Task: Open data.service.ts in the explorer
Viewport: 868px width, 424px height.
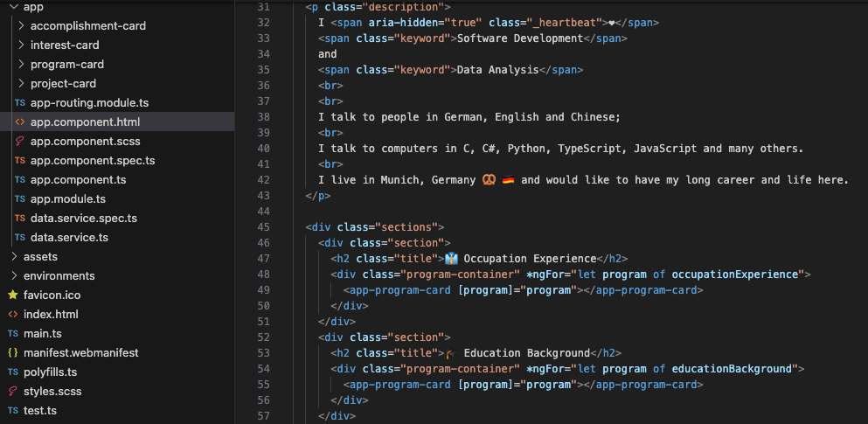Action: [x=69, y=238]
